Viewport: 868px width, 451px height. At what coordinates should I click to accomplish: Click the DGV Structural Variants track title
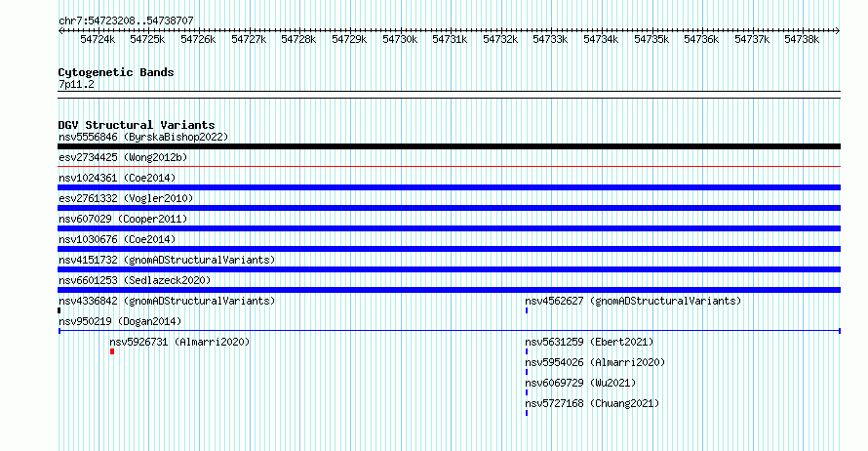click(137, 125)
